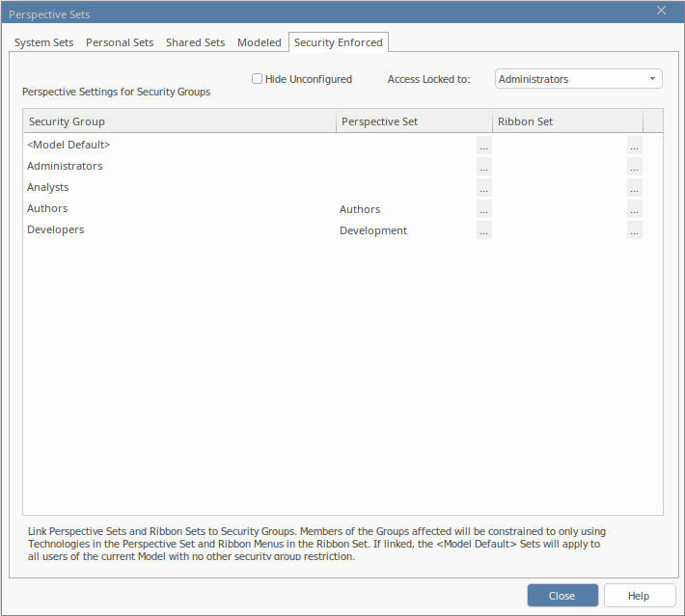Open Ribbon Set ellipsis for Administrators row

(x=634, y=167)
